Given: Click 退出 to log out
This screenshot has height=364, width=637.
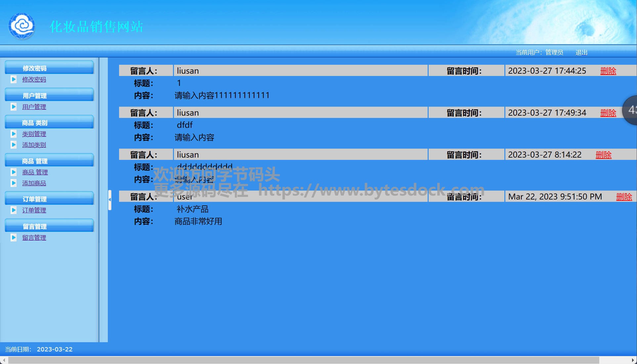Looking at the screenshot, I should (581, 53).
